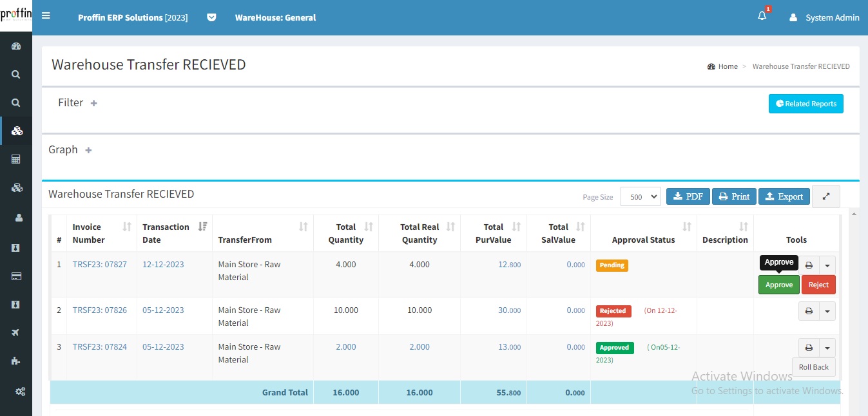Viewport: 868px width, 416px height.
Task: Click the fullscreen expand arrows button
Action: tap(826, 196)
